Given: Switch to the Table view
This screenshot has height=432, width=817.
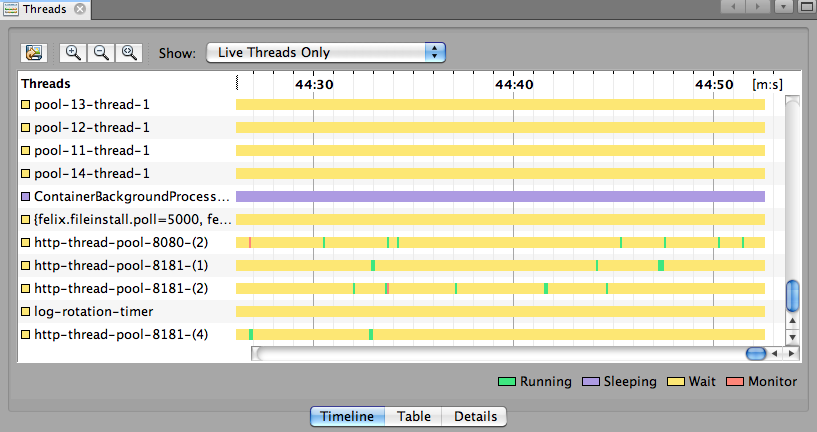Looking at the screenshot, I should pos(416,417).
